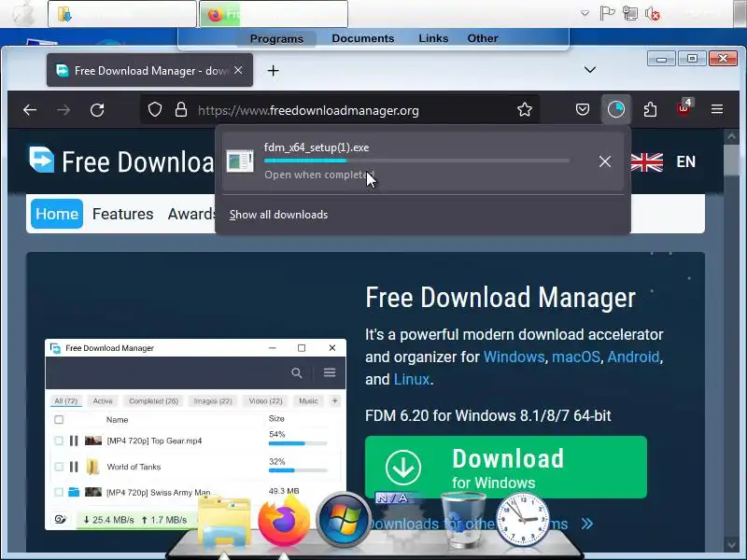The width and height of the screenshot is (747, 560).
Task: Close the Free Download Manager tab
Action: pyautogui.click(x=238, y=71)
